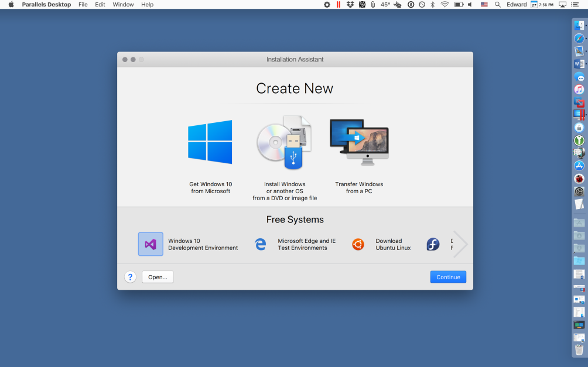588x367 pixels.
Task: Open the US flag input source menu
Action: pos(484,5)
